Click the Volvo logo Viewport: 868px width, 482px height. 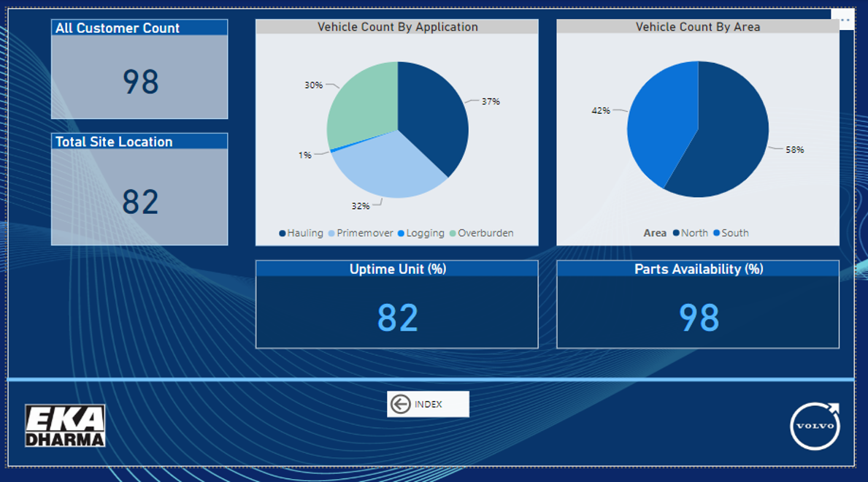pyautogui.click(x=815, y=426)
